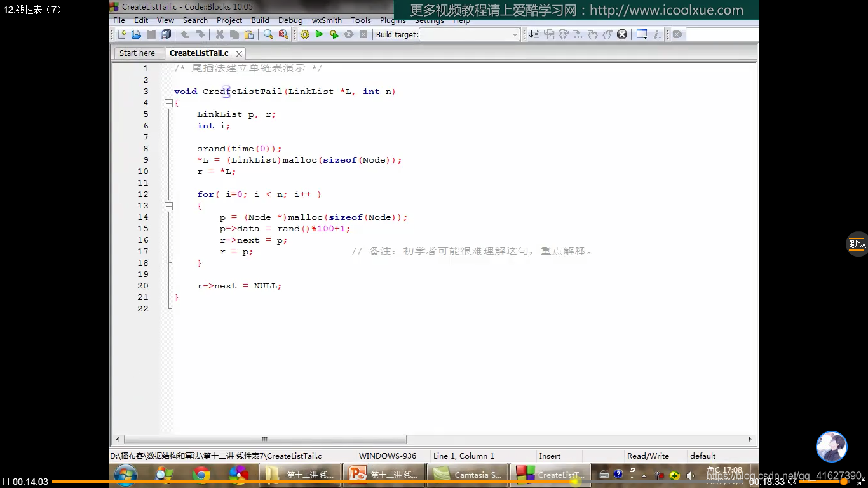Click the Cut scissors icon

(x=220, y=34)
